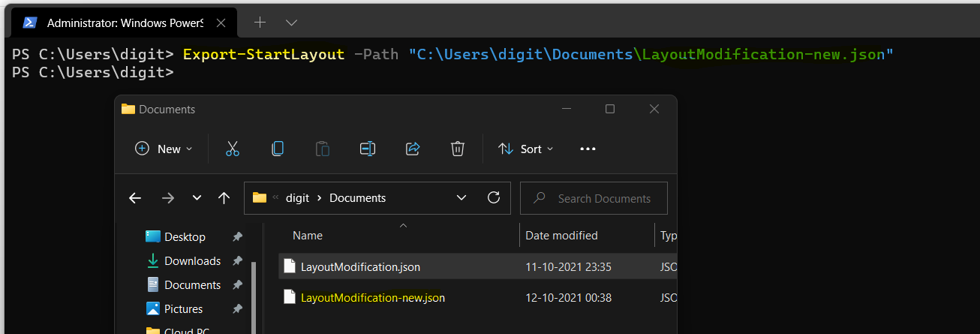Click Export-StartLayout command text in PowerShell
This screenshot has height=334, width=980.
tap(263, 54)
